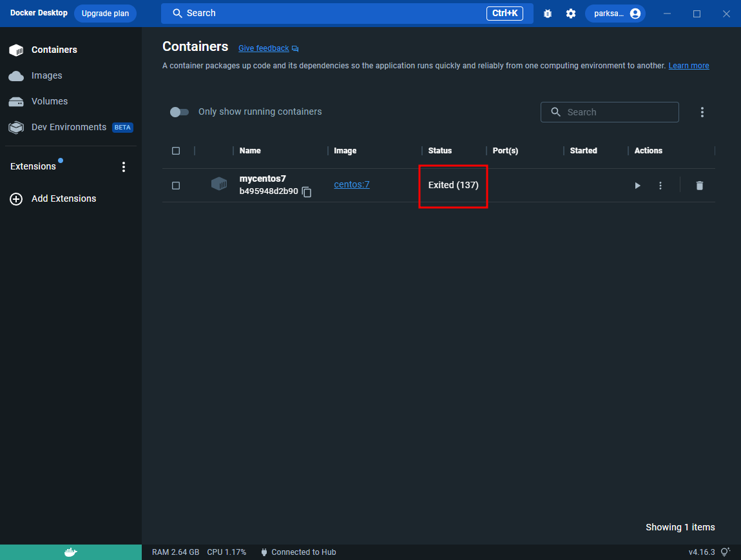This screenshot has height=560, width=741.
Task: Sort by Started column header
Action: point(583,151)
